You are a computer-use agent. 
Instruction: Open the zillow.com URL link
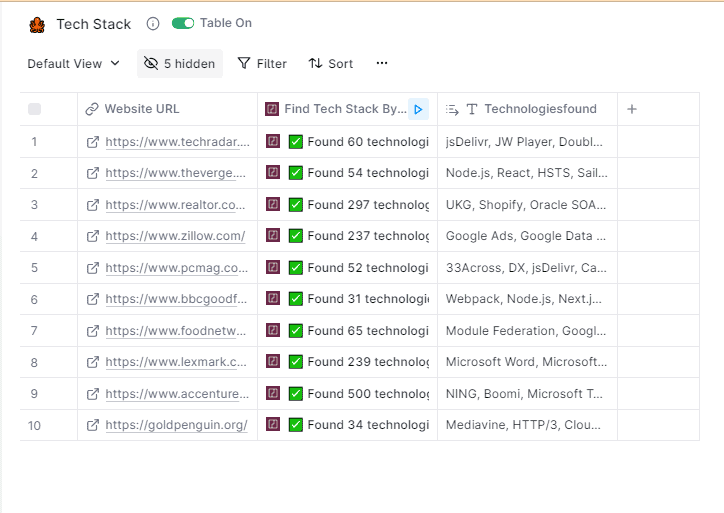pyautogui.click(x=175, y=236)
